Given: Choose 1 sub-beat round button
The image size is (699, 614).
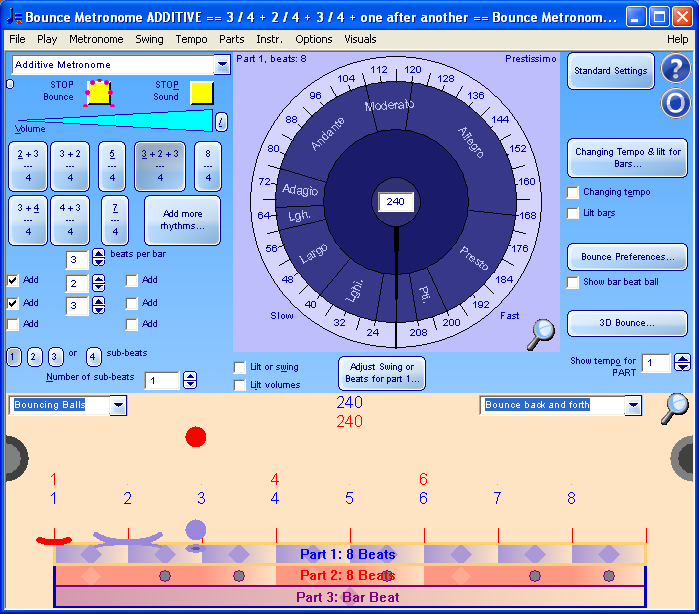Looking at the screenshot, I should pyautogui.click(x=13, y=357).
